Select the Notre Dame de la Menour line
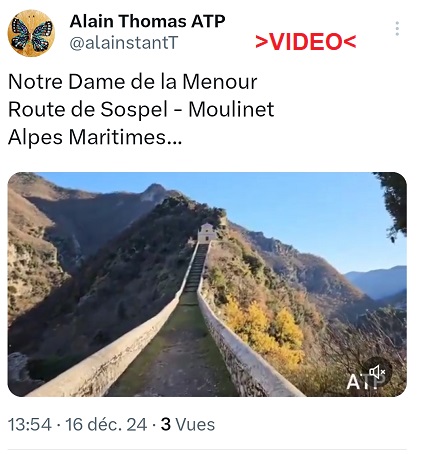421x454 pixels. click(133, 82)
